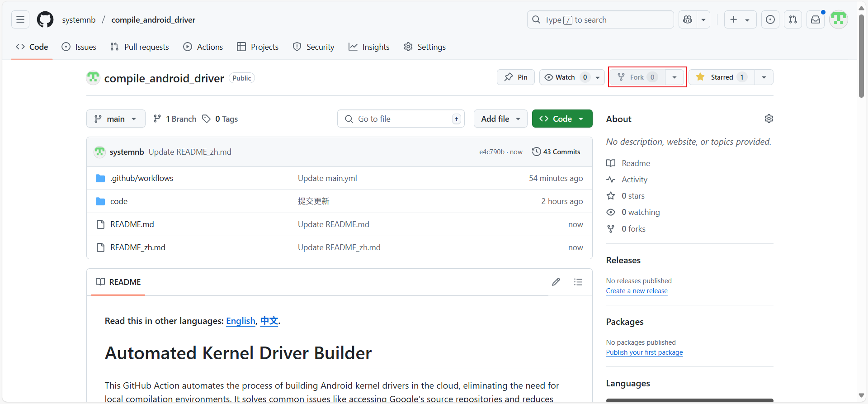Image resolution: width=868 pixels, height=404 pixels.
Task: Open the Activity link in About
Action: coord(627,180)
